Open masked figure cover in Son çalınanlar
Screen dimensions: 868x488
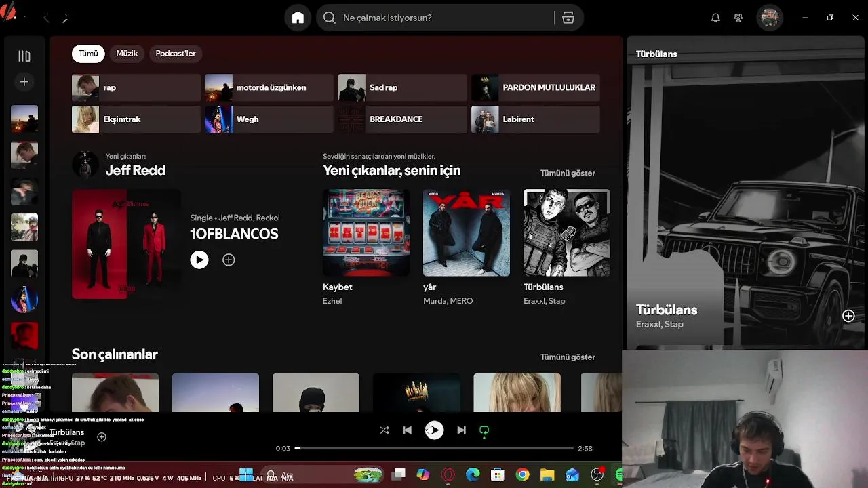pyautogui.click(x=316, y=392)
